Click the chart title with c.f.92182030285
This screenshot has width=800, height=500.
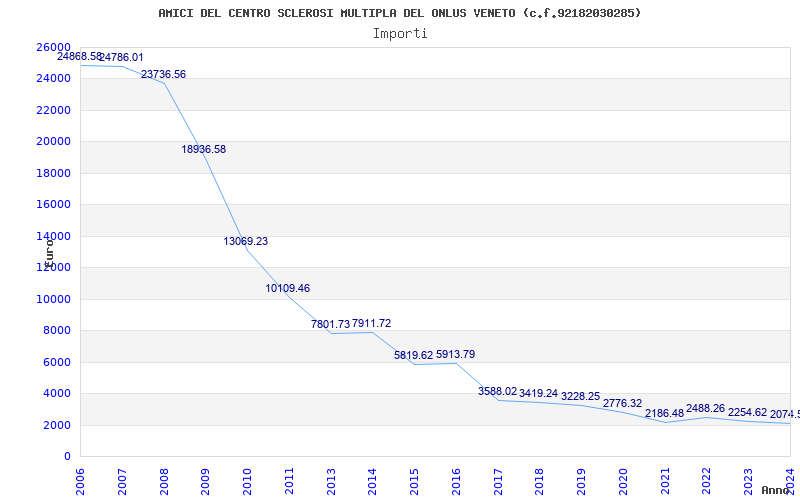[399, 13]
